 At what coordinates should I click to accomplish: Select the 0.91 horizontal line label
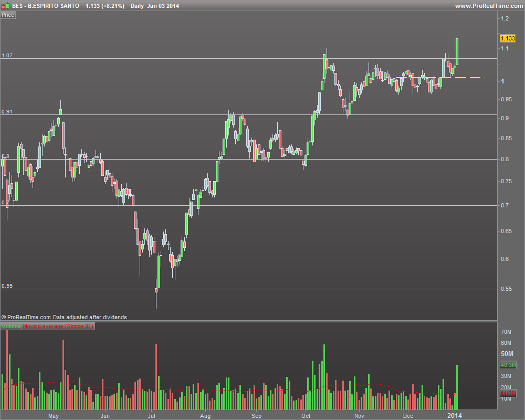pyautogui.click(x=7, y=111)
